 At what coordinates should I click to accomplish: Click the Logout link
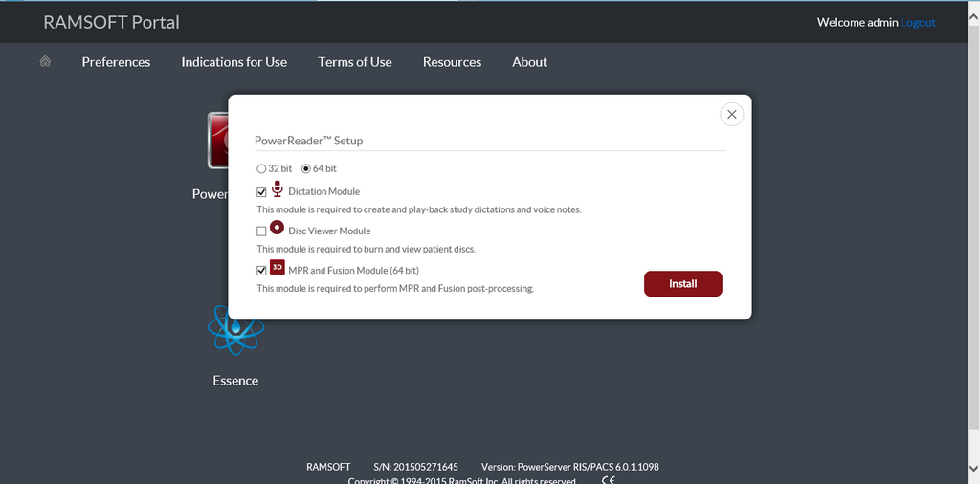[918, 22]
